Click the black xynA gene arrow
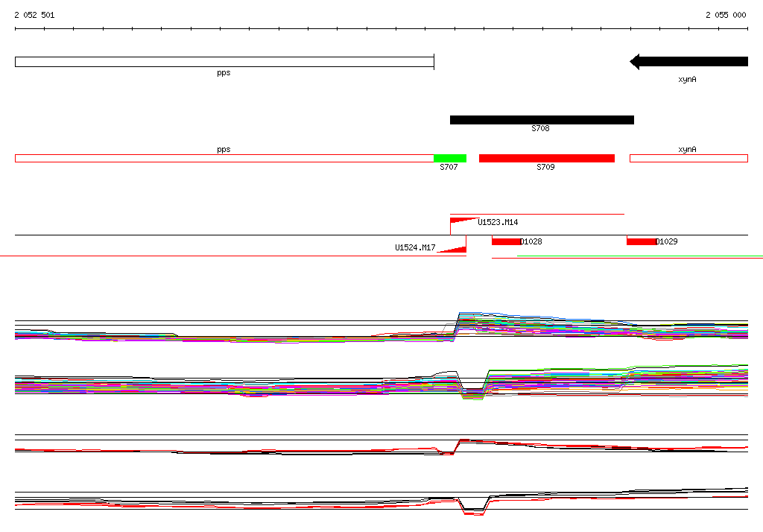763x532 pixels. pos(688,61)
